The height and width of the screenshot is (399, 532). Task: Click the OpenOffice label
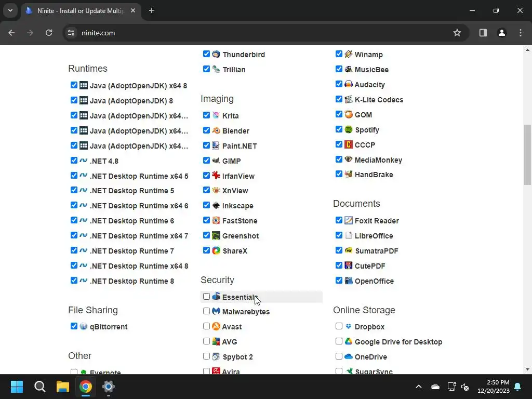[x=374, y=281]
